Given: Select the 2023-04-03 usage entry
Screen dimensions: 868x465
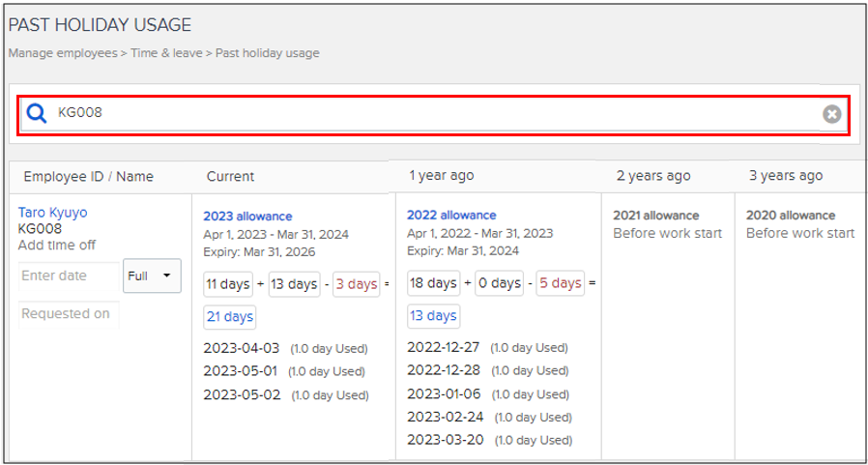Looking at the screenshot, I should (241, 348).
